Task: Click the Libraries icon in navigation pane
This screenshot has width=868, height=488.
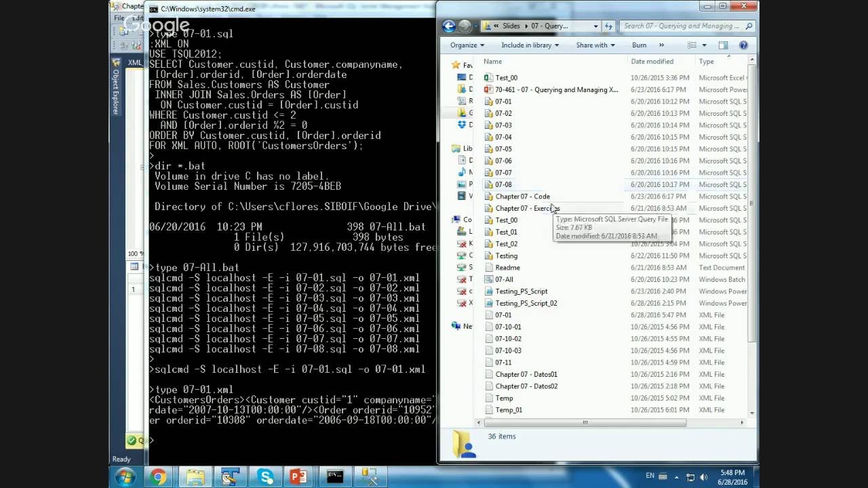Action: tap(456, 148)
